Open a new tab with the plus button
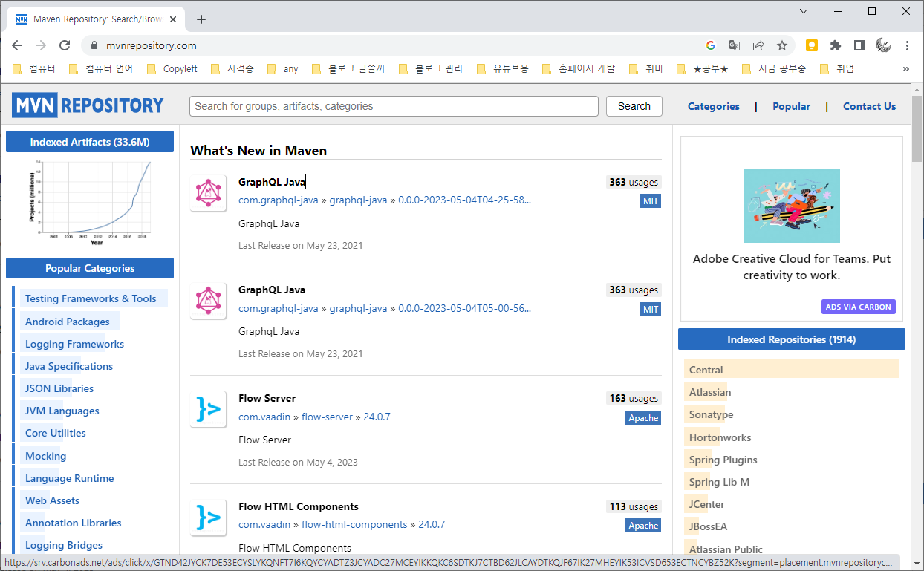The height and width of the screenshot is (571, 924). pyautogui.click(x=201, y=19)
